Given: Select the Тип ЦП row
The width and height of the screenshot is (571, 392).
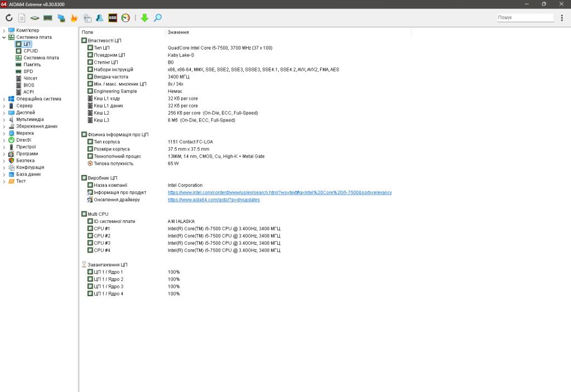Looking at the screenshot, I should [245, 48].
